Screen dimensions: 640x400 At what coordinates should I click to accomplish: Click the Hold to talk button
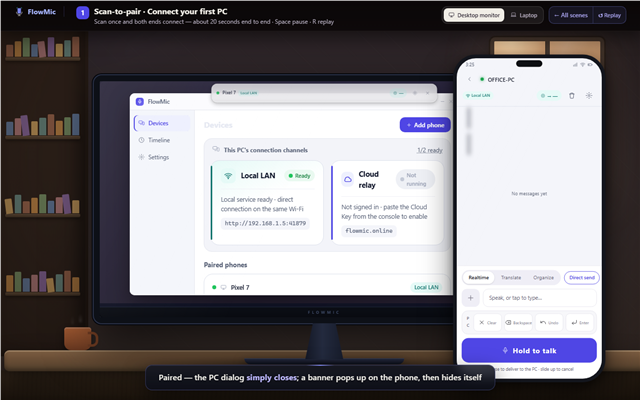(529, 350)
